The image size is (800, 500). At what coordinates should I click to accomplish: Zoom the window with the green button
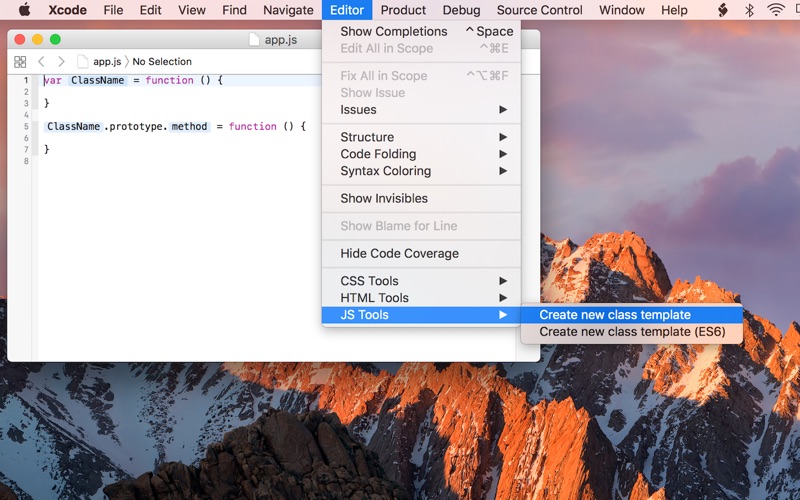click(55, 39)
